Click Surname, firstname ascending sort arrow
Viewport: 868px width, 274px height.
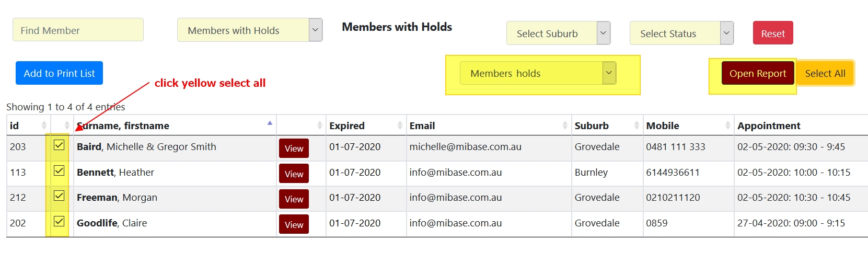click(x=270, y=124)
